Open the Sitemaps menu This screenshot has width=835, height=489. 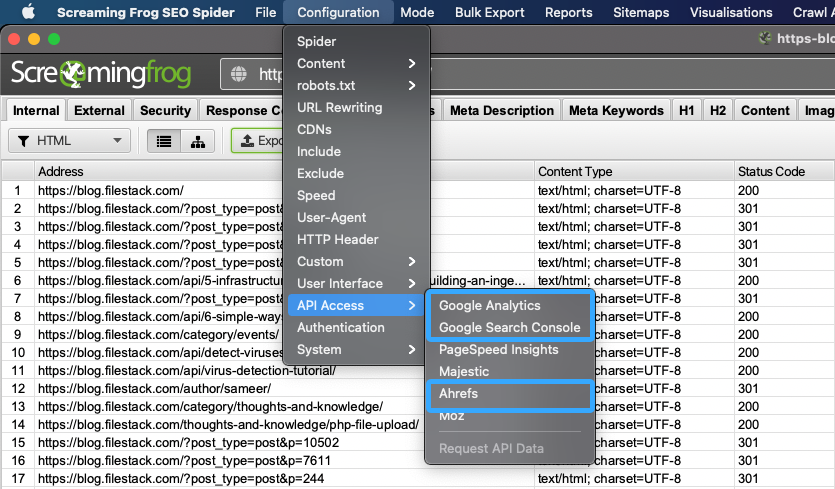[641, 12]
